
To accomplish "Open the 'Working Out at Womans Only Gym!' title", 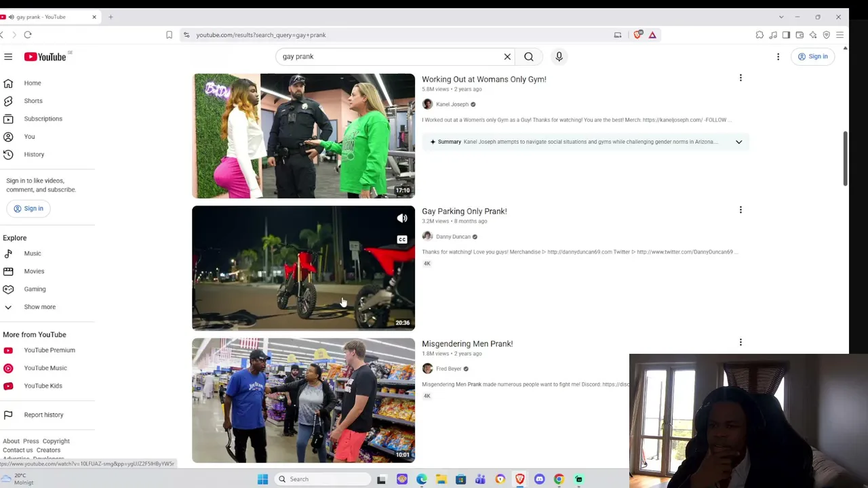I will pos(484,79).
